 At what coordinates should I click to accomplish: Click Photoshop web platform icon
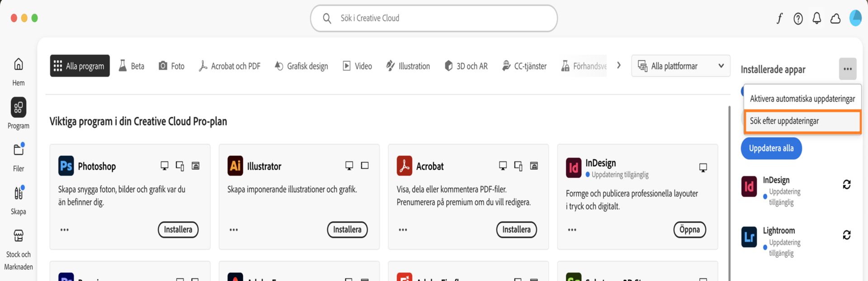pyautogui.click(x=196, y=166)
